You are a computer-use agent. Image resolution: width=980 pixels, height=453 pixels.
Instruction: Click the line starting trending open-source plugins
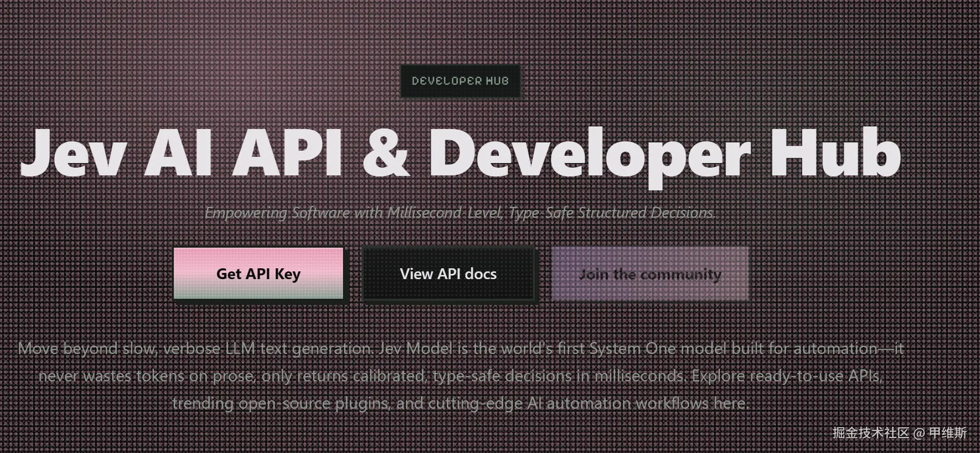pyautogui.click(x=461, y=403)
